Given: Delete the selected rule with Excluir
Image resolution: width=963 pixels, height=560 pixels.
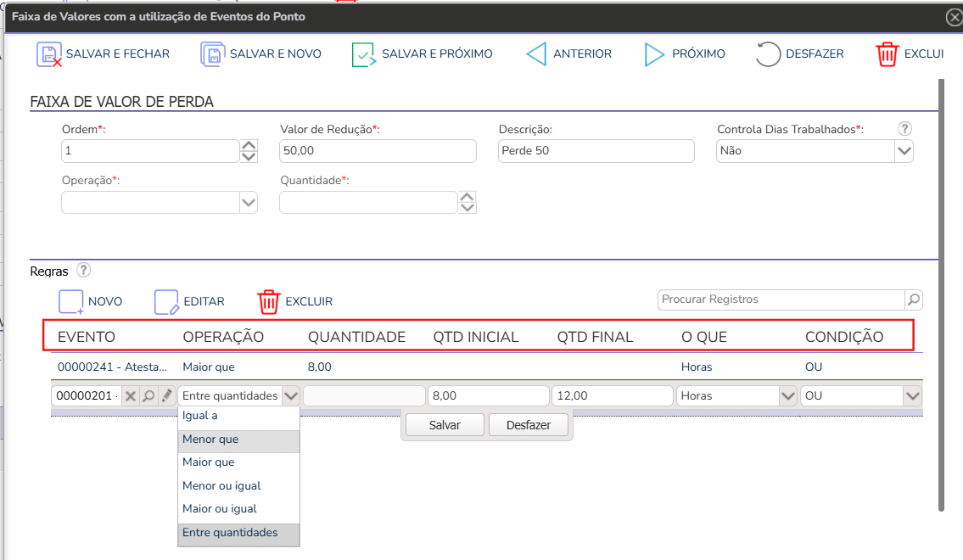Looking at the screenshot, I should tap(269, 301).
